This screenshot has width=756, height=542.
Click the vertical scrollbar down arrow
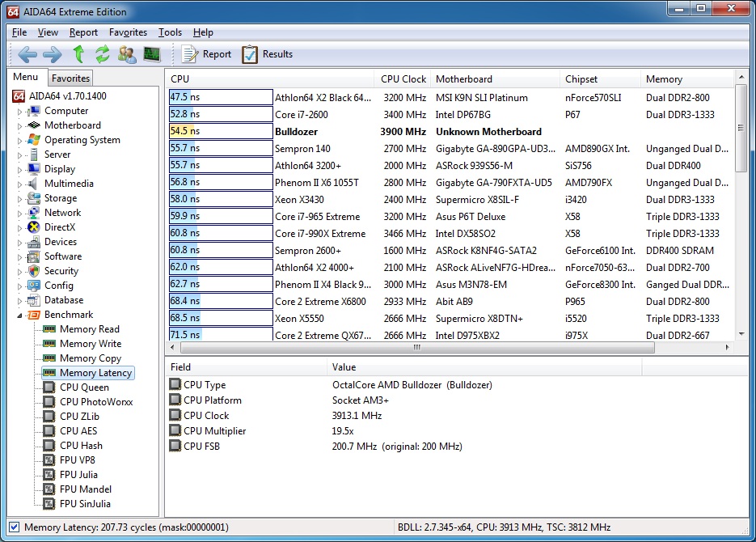tap(741, 334)
